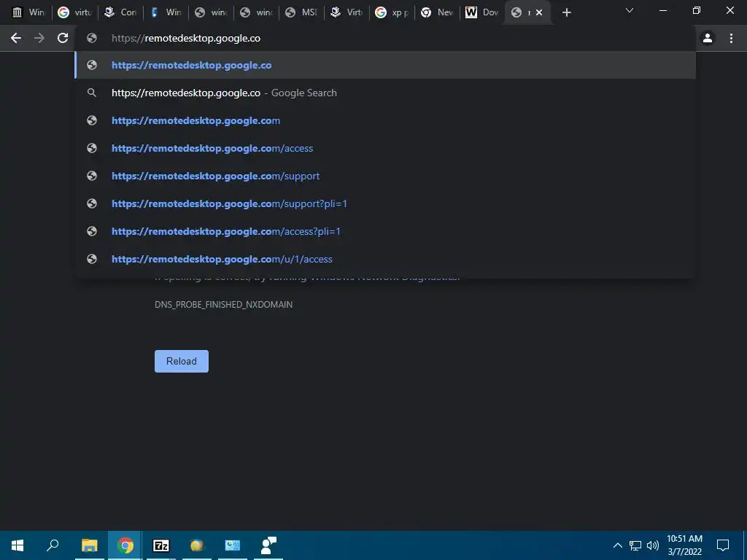Image resolution: width=747 pixels, height=560 pixels.
Task: Select suggestion remotedesktop.google.co
Action: pyautogui.click(x=385, y=65)
